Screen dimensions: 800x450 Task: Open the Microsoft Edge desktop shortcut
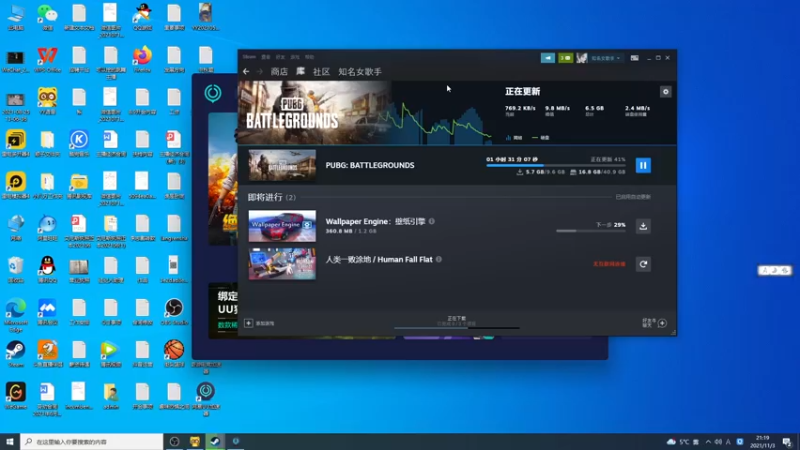(x=16, y=315)
